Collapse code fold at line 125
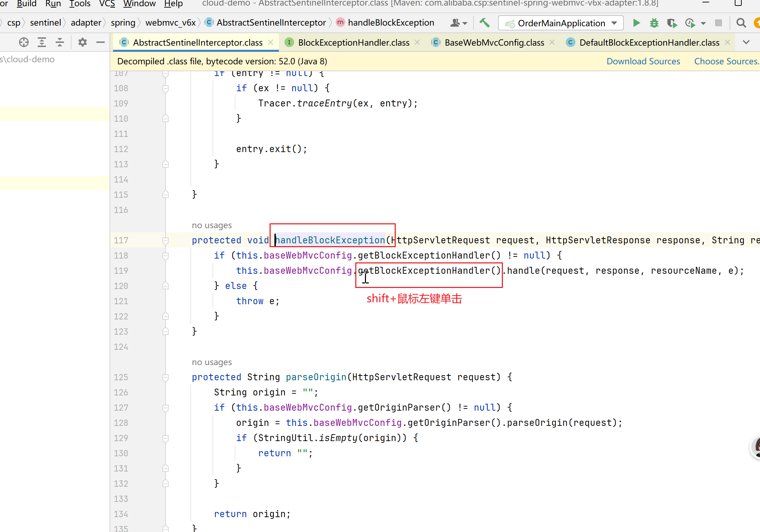Image resolution: width=760 pixels, height=532 pixels. pyautogui.click(x=166, y=377)
